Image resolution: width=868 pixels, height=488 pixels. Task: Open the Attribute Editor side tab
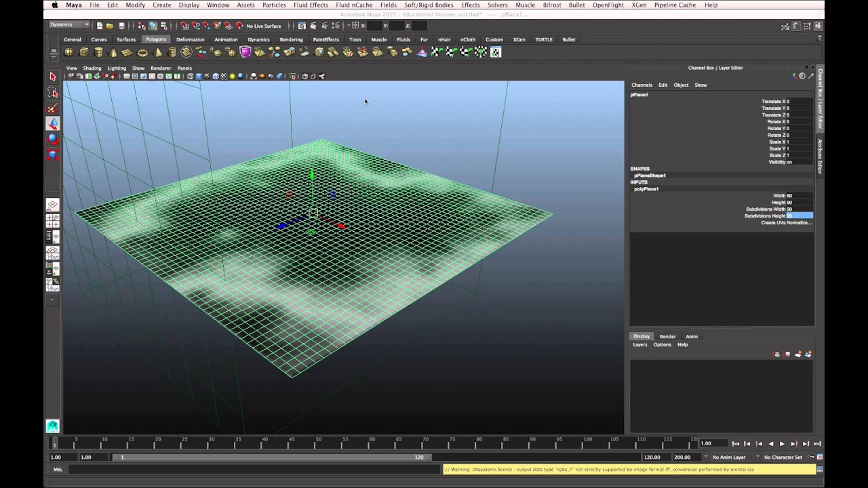click(x=820, y=157)
